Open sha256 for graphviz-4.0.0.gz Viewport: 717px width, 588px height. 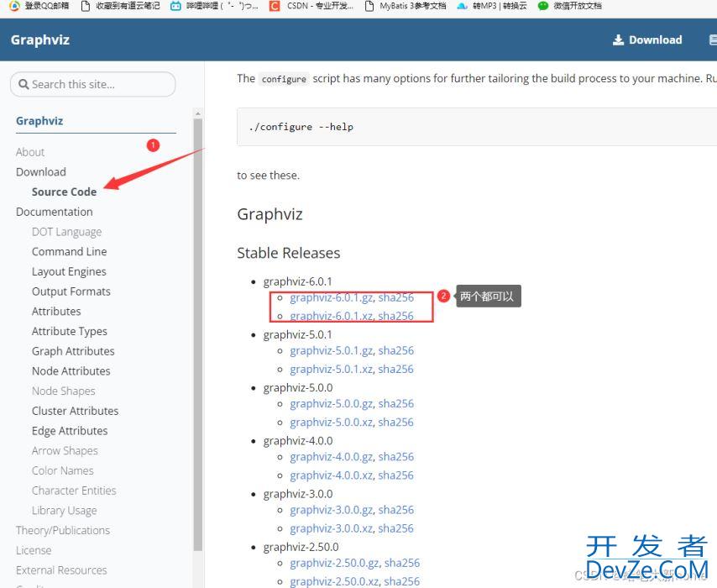coord(396,457)
